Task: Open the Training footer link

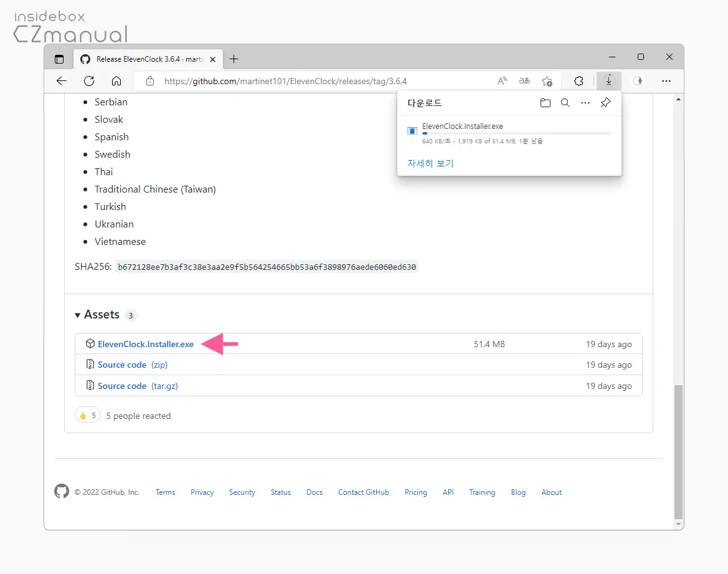Action: click(x=482, y=492)
